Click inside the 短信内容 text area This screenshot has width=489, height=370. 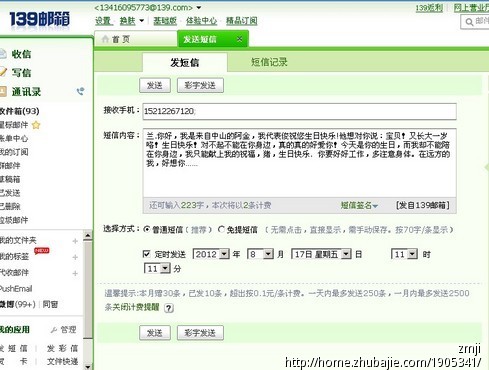pyautogui.click(x=299, y=163)
